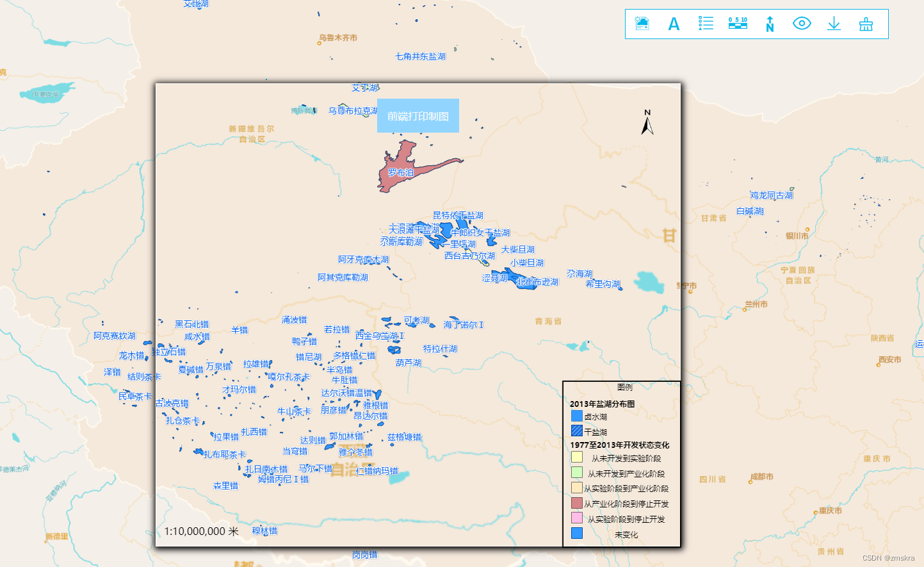The height and width of the screenshot is (567, 924).
Task: Click the scale text 1:10,000,000 米
Action: [x=200, y=532]
